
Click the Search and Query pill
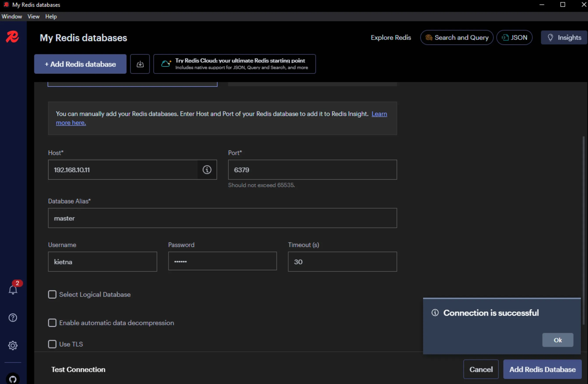[x=457, y=38]
